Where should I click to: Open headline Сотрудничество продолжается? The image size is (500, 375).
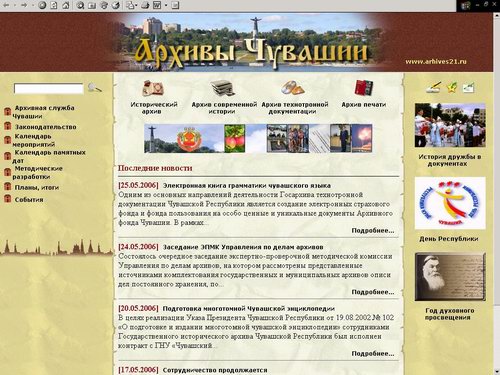tap(215, 370)
